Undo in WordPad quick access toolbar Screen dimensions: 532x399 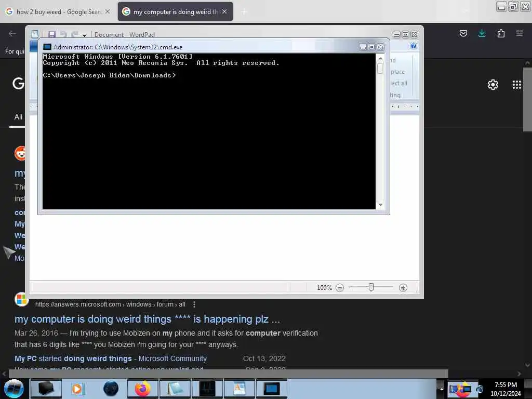63,34
